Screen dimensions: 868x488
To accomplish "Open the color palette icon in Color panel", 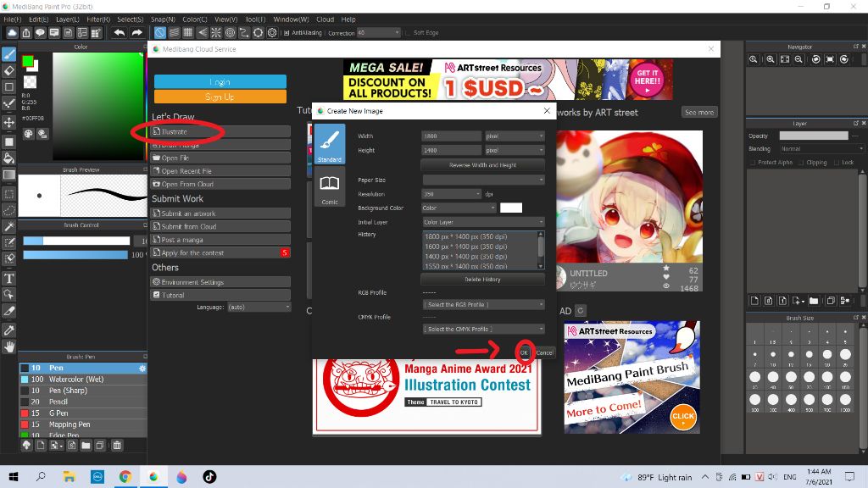I will coord(29,133).
